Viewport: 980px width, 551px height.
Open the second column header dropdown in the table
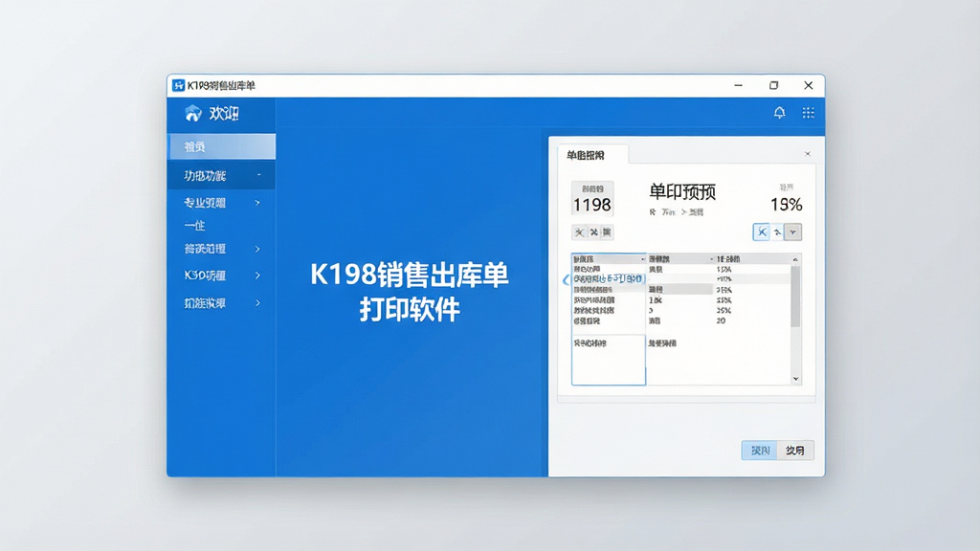click(x=711, y=259)
